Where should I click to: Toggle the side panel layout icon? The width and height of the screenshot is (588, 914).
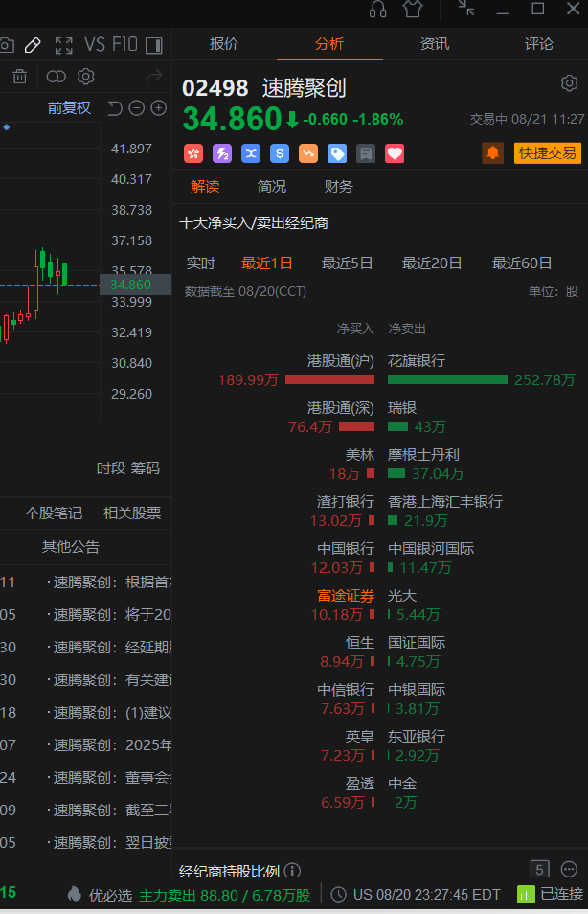(x=154, y=45)
